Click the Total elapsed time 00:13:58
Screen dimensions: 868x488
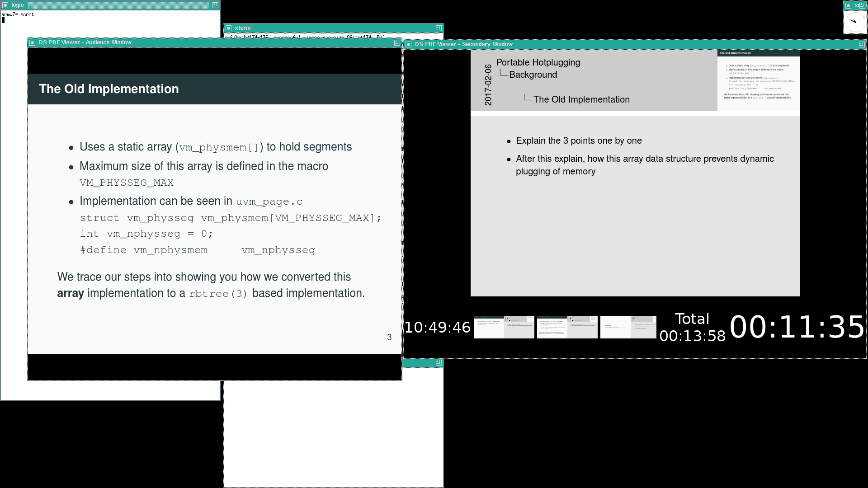tap(692, 336)
